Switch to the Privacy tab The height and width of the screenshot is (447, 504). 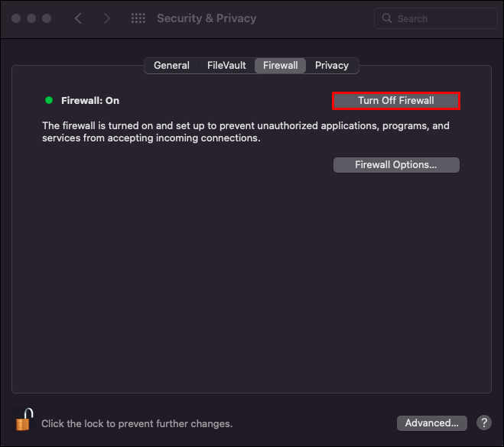tap(332, 66)
